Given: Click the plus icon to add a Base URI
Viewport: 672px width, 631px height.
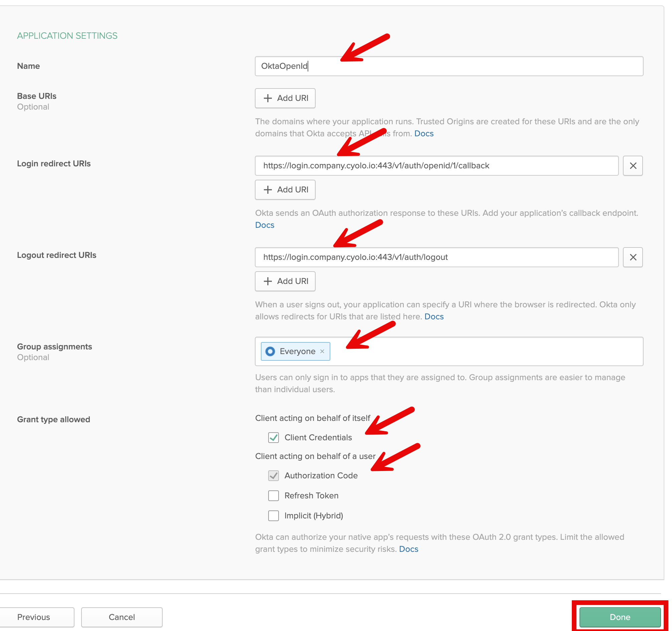Looking at the screenshot, I should (269, 98).
